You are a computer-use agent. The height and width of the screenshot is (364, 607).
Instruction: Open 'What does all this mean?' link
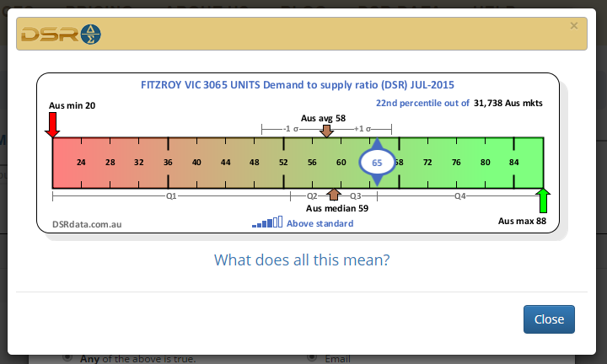coord(302,260)
